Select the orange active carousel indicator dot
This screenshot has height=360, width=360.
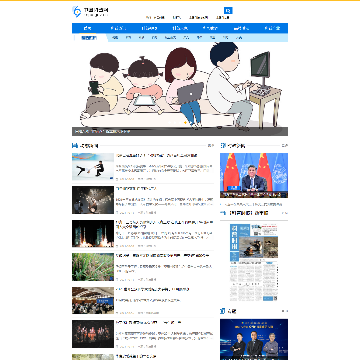[x=185, y=123]
